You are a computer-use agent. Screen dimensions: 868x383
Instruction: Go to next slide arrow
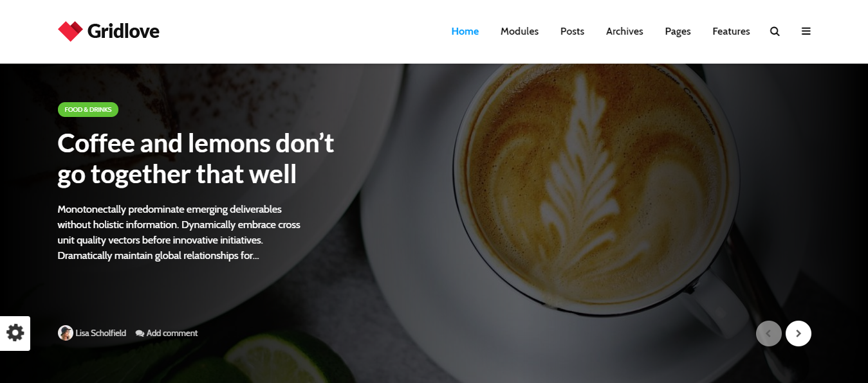tap(799, 334)
